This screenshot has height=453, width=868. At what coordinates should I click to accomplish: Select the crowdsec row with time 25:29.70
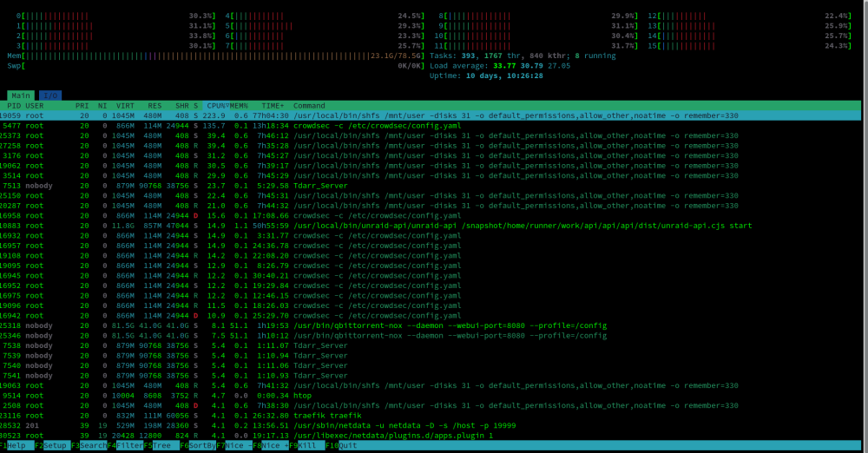[431, 315]
